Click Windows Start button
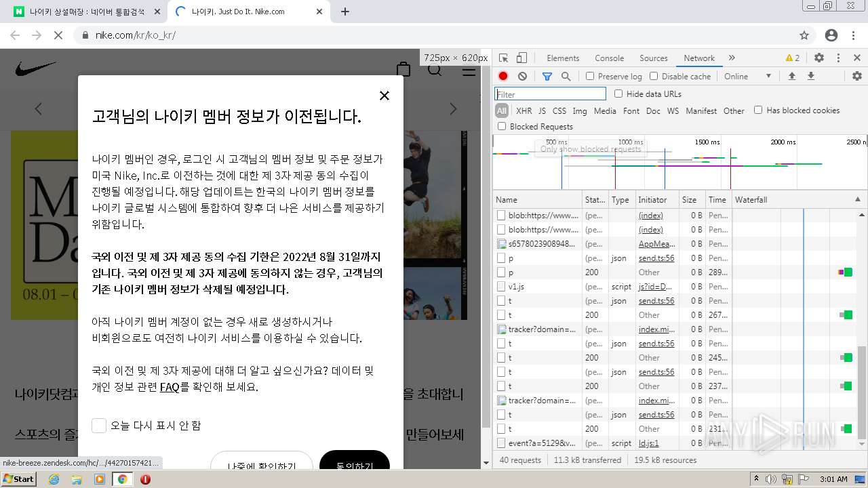The width and height of the screenshot is (868, 488). pos(18,479)
